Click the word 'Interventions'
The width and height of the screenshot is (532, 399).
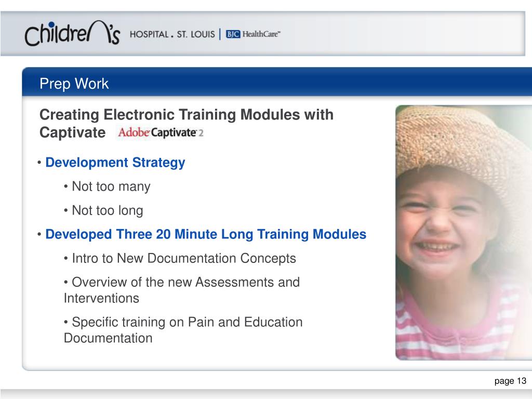coord(101,298)
